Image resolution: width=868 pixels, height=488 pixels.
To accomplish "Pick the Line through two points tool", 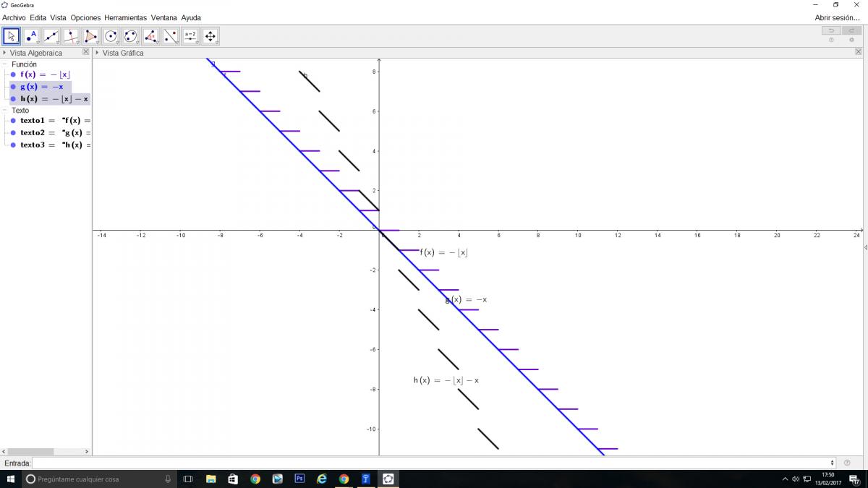I will (51, 36).
